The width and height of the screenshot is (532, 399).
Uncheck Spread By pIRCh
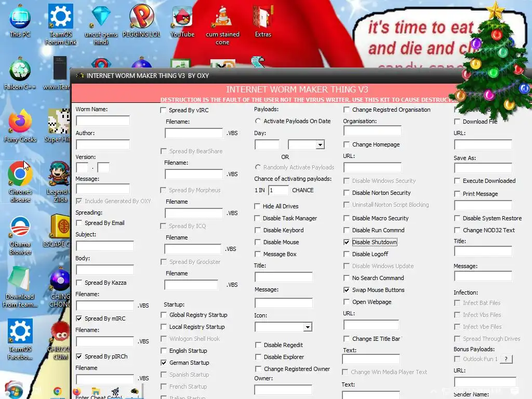pos(79,356)
